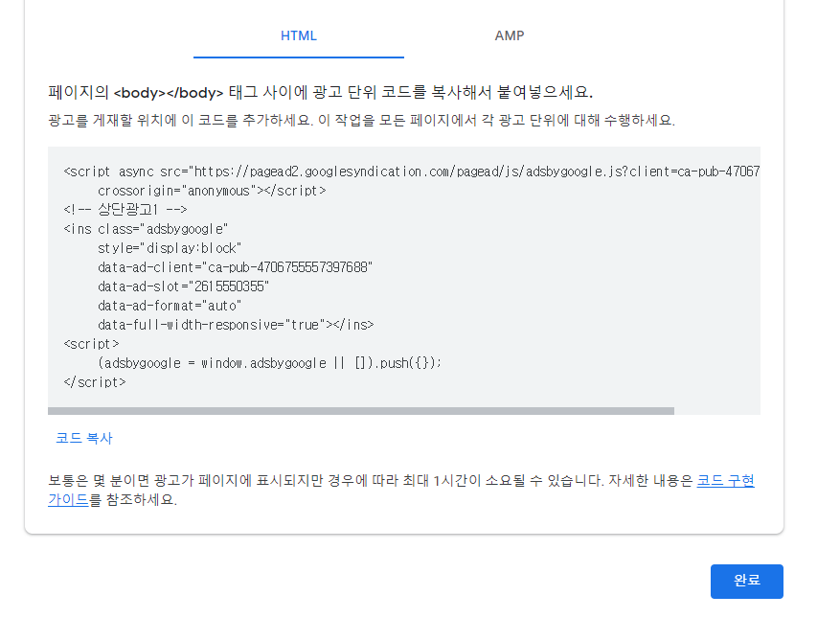
Task: Click the opening <script> line above the push call
Action: click(x=91, y=344)
